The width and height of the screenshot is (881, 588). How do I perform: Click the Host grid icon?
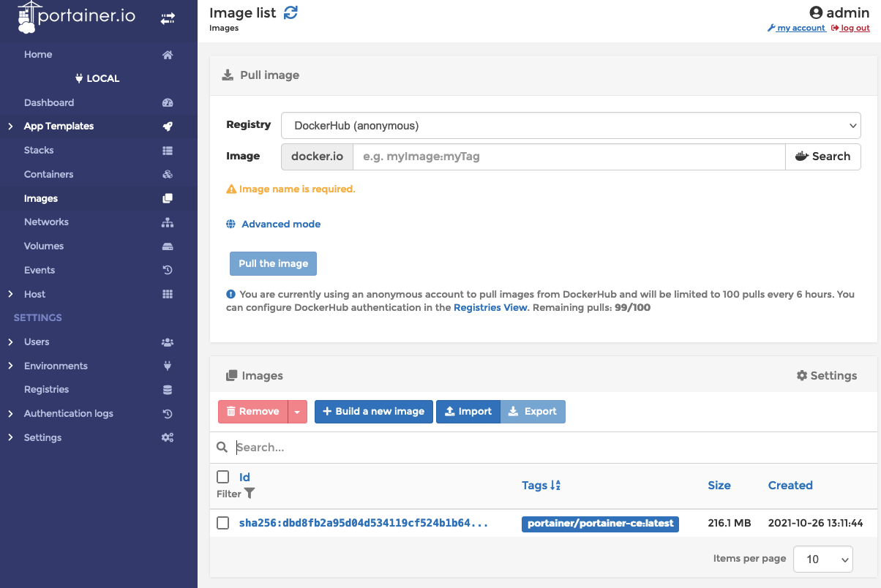(x=168, y=295)
